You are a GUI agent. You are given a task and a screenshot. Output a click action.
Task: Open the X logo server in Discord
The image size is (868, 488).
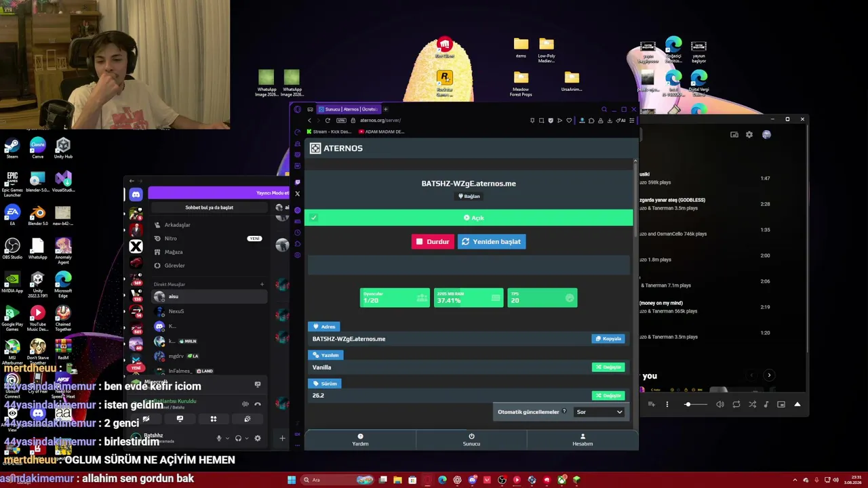[x=136, y=247]
